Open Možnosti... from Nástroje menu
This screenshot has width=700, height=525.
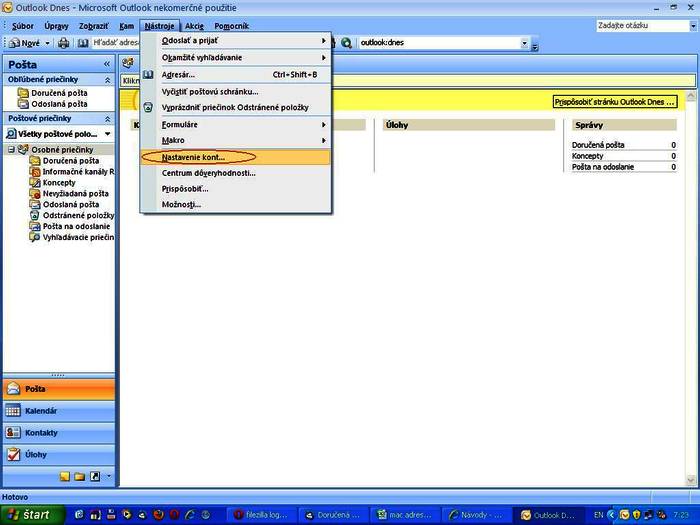coord(236,204)
